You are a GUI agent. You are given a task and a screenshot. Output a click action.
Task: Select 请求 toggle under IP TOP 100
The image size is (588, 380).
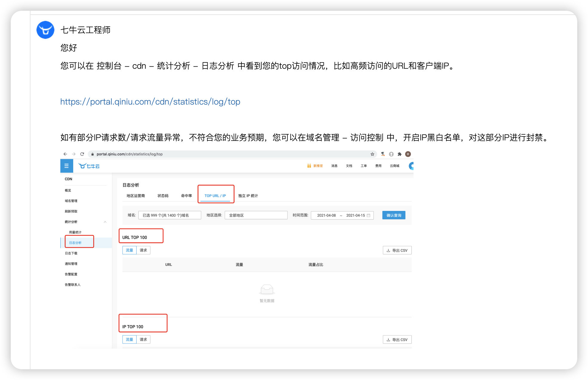(x=143, y=340)
